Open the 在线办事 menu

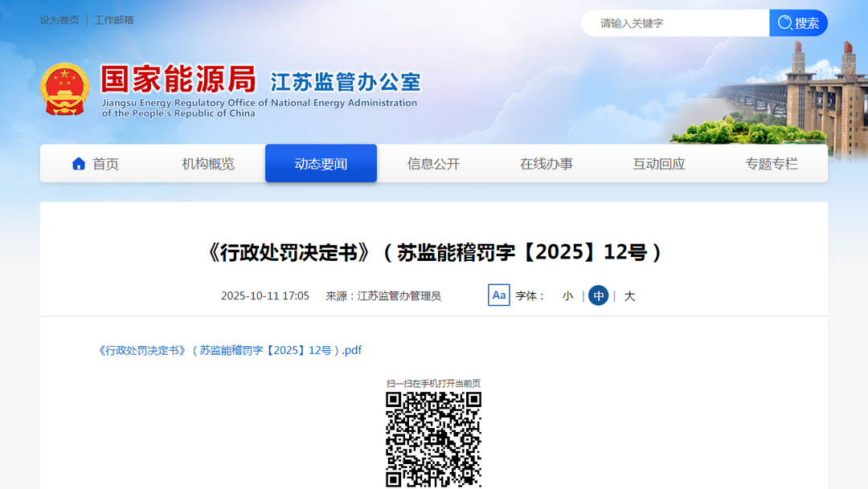[546, 164]
